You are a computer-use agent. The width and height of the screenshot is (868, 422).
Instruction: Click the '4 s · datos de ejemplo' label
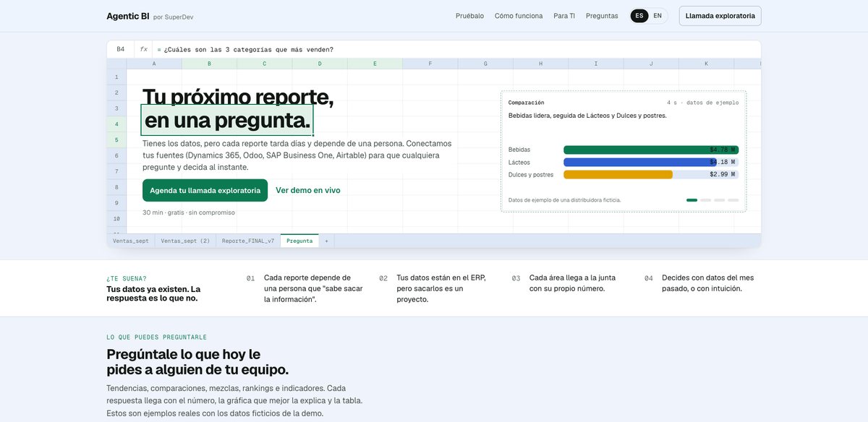tap(703, 103)
